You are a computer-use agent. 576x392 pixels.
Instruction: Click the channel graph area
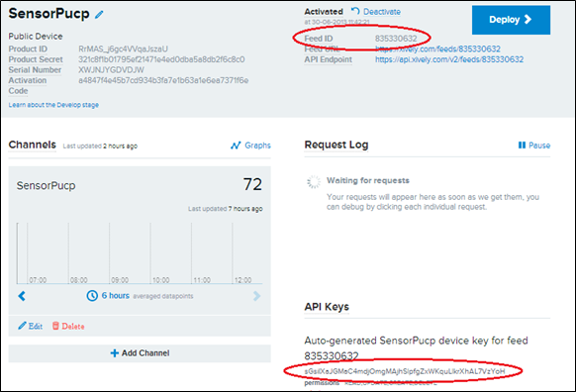point(140,253)
